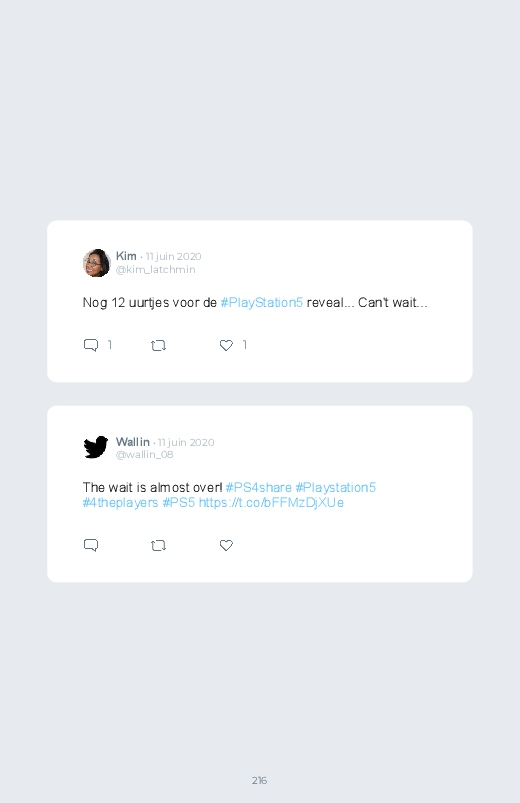Retweet Wallin's tweet
The height and width of the screenshot is (803, 520).
point(158,546)
